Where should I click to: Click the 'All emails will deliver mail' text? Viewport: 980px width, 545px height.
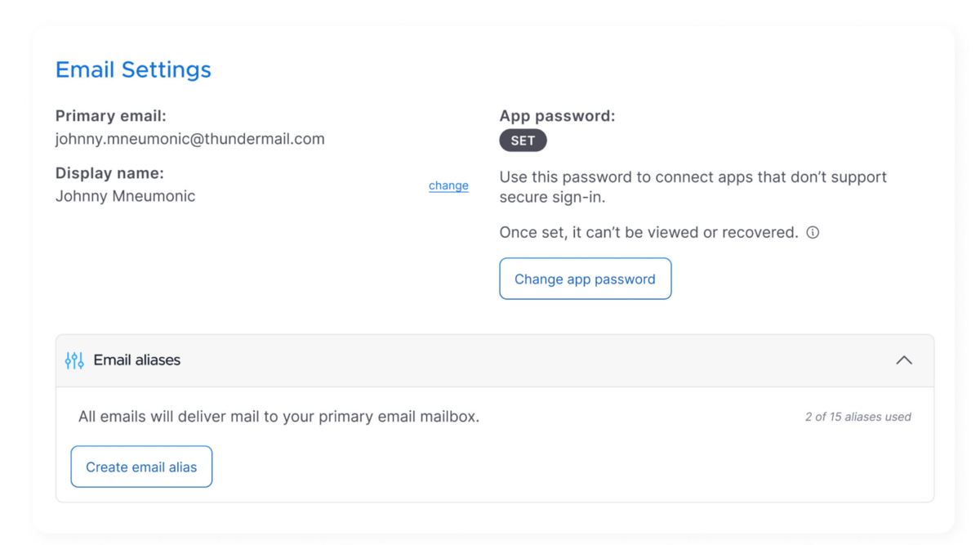[x=278, y=417]
